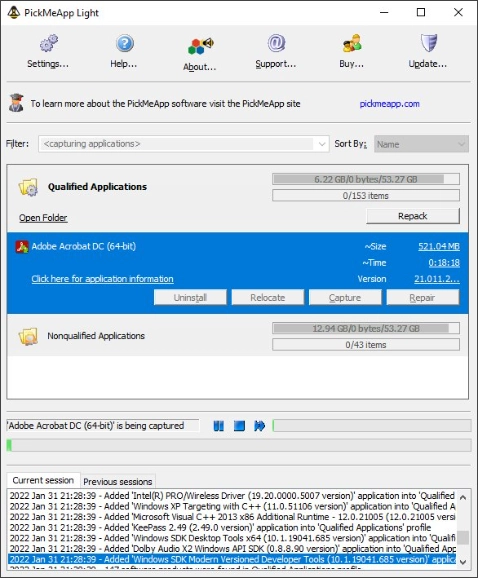Open 'Click here for application information' link
Image resolution: width=478 pixels, height=578 pixels.
[102, 279]
